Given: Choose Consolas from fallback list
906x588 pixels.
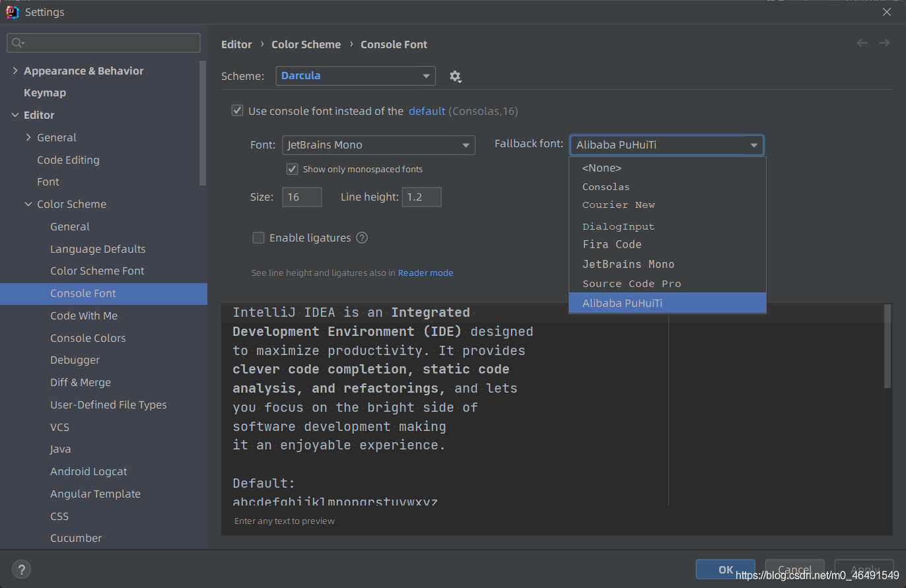Looking at the screenshot, I should pos(668,187).
